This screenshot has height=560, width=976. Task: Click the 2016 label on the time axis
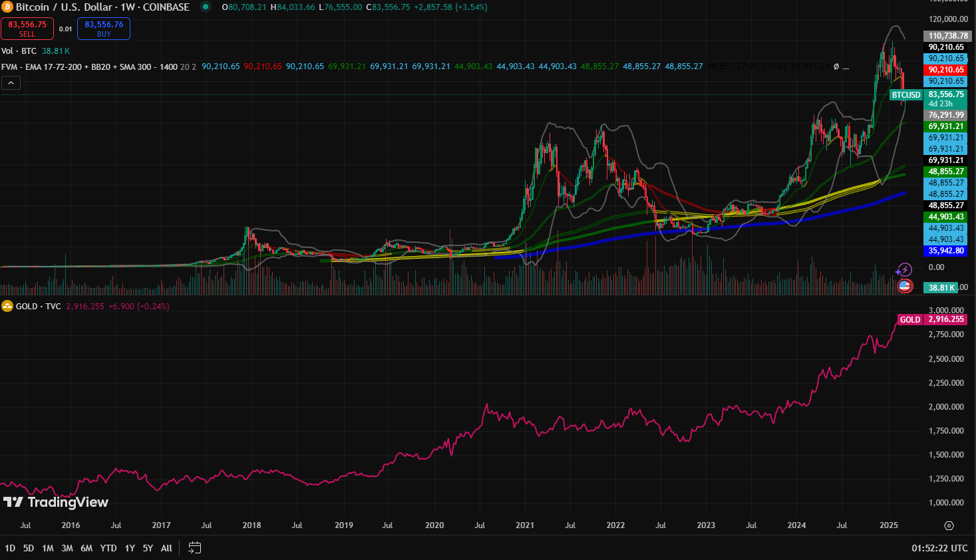tap(71, 525)
